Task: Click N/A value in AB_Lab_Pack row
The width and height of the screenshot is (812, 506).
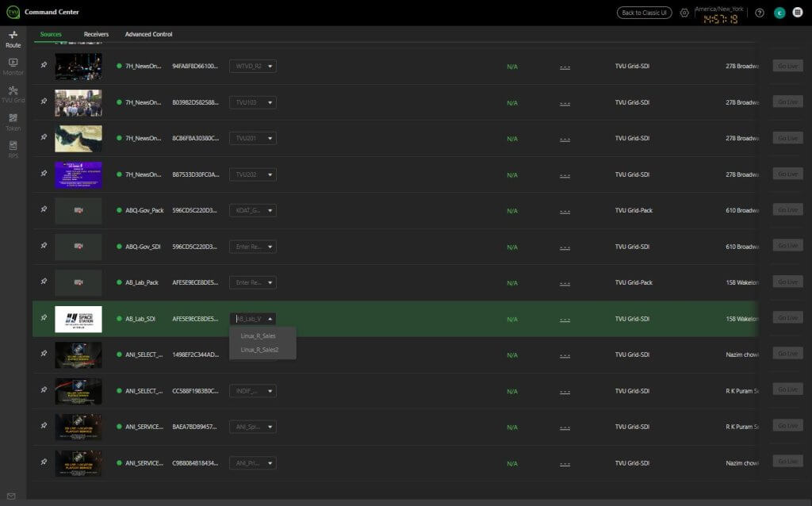Action: click(x=512, y=283)
